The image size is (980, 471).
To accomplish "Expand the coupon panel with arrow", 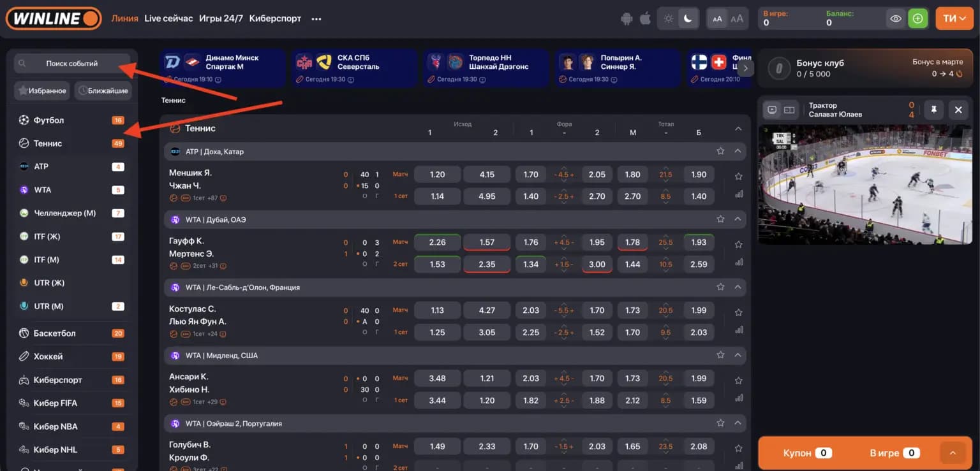I will [x=953, y=453].
